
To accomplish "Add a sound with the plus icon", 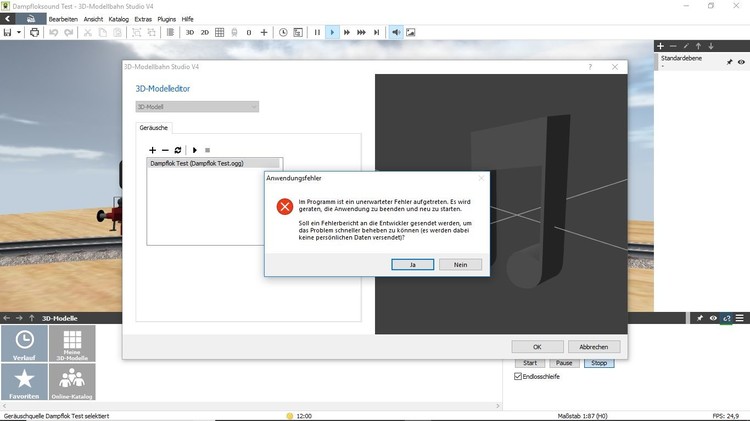I will point(153,150).
